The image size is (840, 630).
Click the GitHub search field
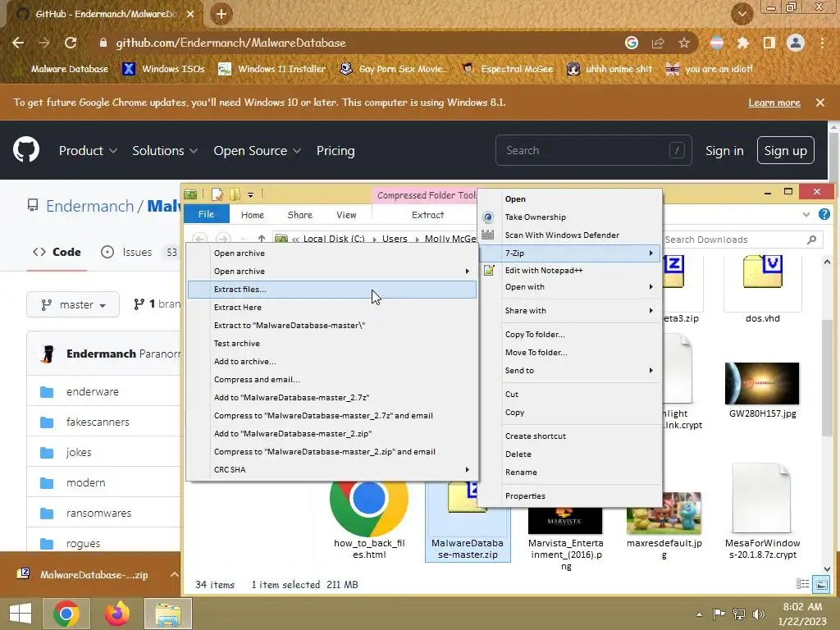click(594, 151)
